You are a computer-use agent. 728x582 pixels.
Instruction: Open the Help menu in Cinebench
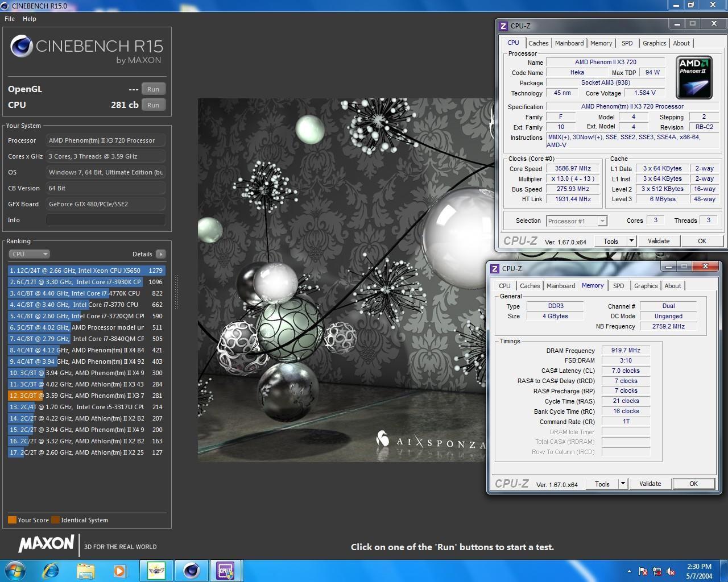click(30, 19)
